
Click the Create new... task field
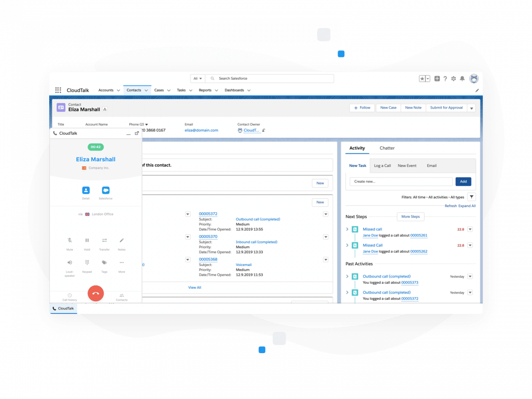401,181
